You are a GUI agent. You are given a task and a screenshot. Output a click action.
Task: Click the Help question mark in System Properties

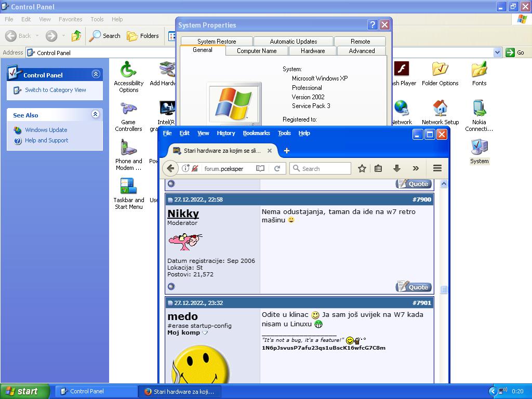click(x=373, y=25)
